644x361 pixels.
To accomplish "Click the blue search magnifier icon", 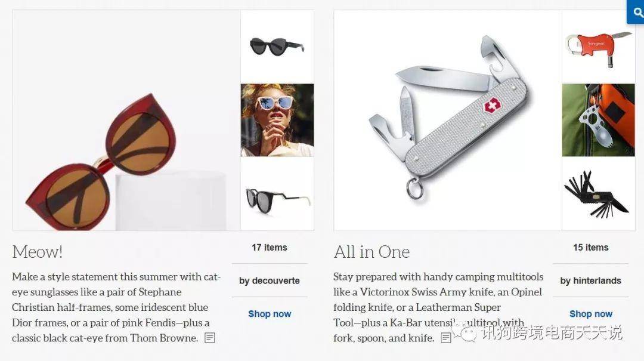I will [636, 12].
